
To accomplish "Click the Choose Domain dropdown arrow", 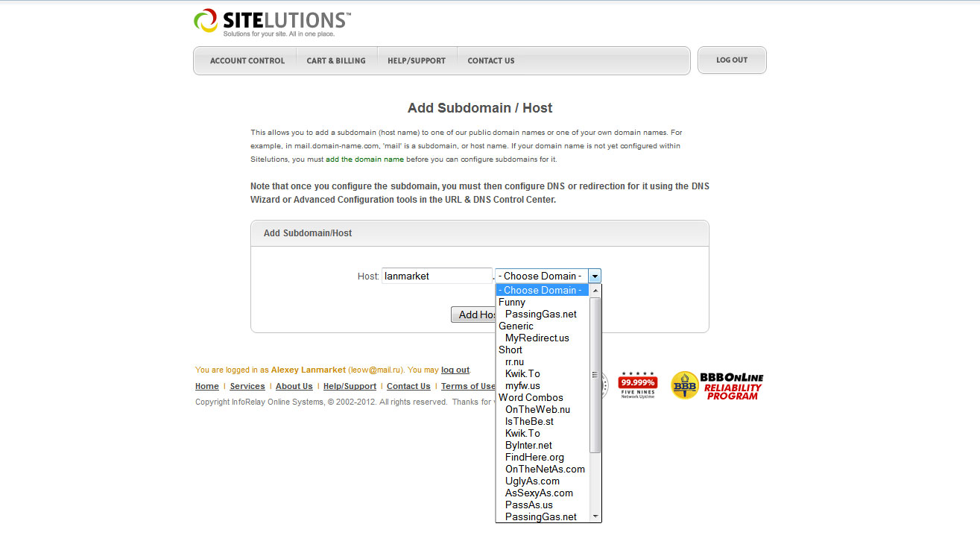I will tap(594, 276).
